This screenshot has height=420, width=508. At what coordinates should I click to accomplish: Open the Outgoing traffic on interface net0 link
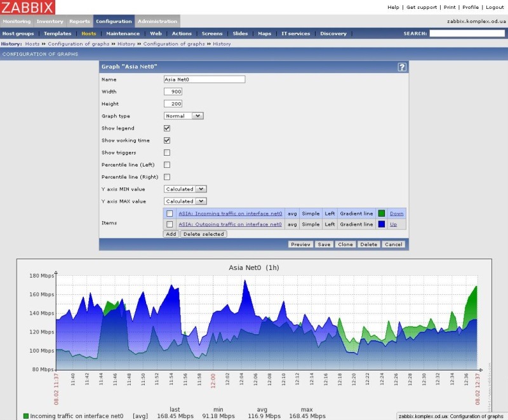point(230,224)
